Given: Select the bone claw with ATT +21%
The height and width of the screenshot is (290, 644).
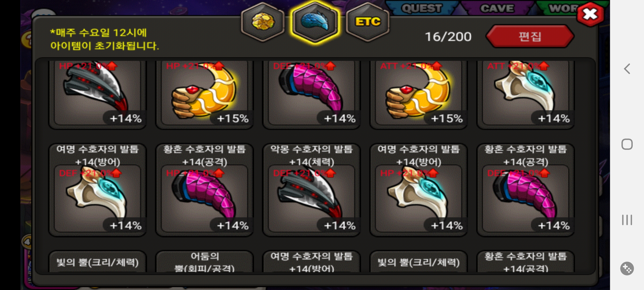Looking at the screenshot, I should (x=525, y=93).
